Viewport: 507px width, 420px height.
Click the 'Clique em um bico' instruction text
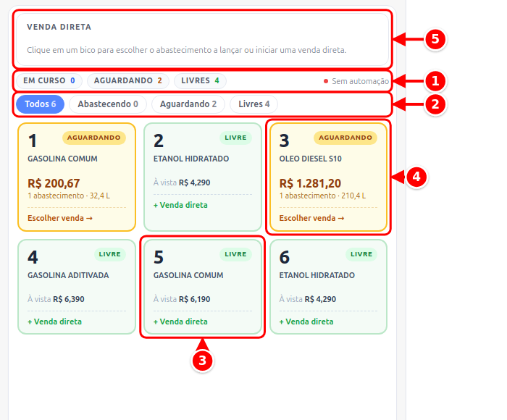pos(187,50)
